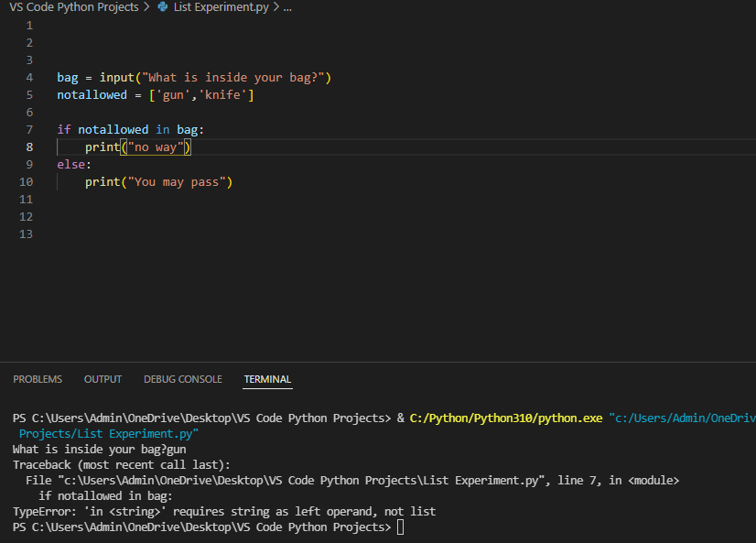Screen dimensions: 756x543
Task: Switch to the OUTPUT tab
Action: click(103, 379)
